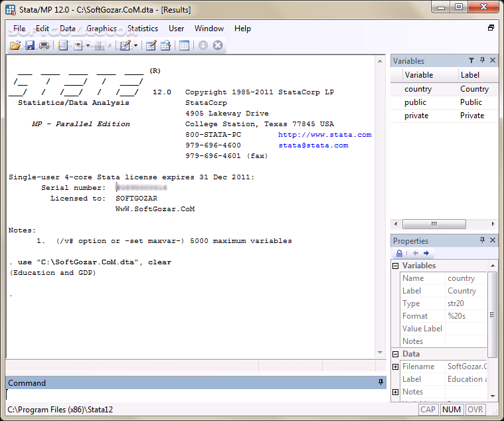Click the filter icon in Variables panel
Screen dimensions: 504x421
click(x=471, y=60)
